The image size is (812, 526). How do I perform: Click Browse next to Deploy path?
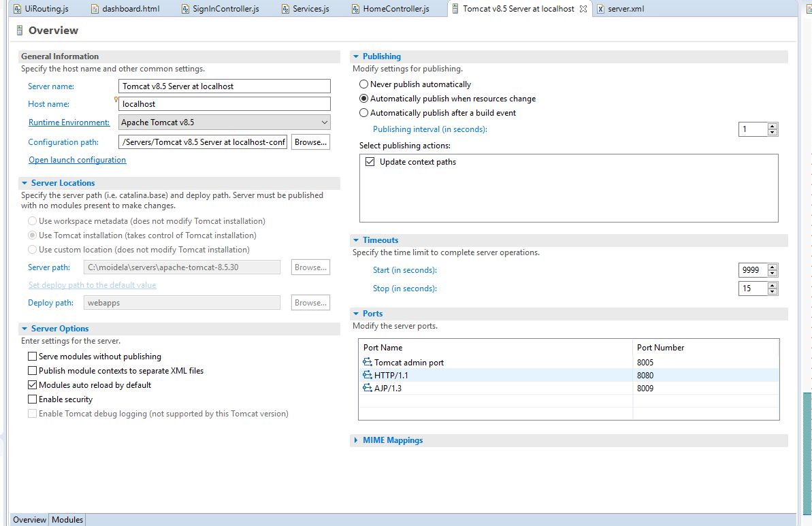311,302
